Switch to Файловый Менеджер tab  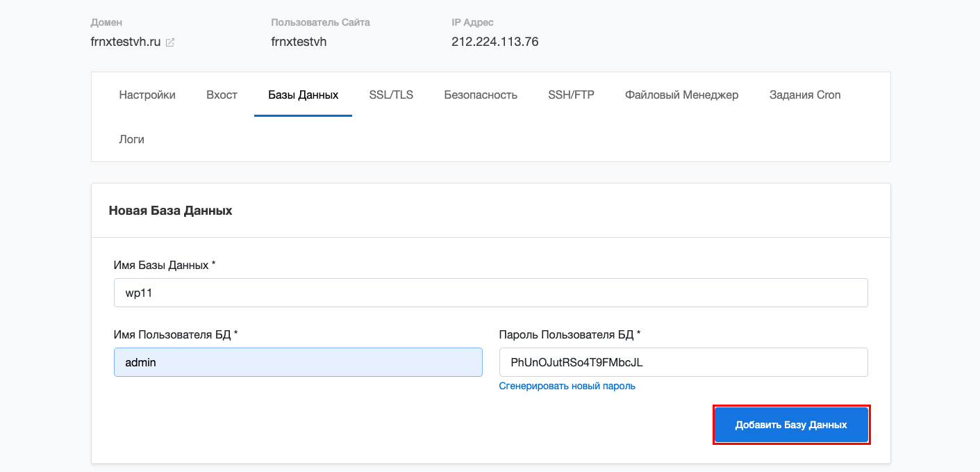[681, 95]
